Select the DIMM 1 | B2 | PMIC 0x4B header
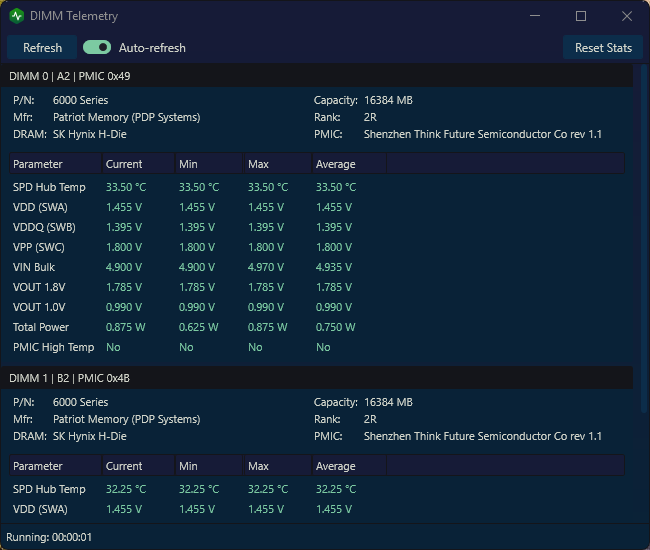 (317, 378)
